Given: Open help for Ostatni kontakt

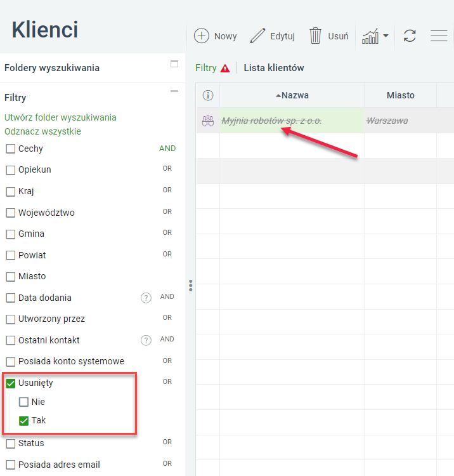Looking at the screenshot, I should click(x=146, y=340).
